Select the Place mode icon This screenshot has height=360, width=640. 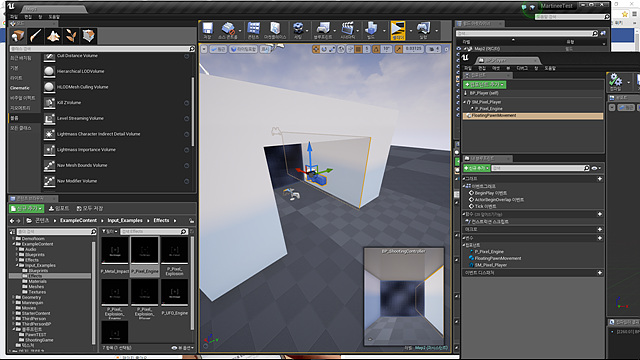[x=18, y=36]
